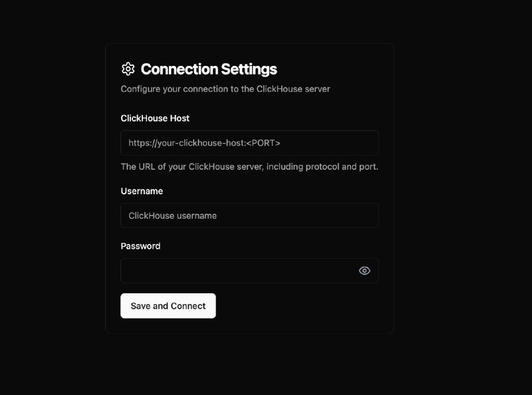Click the Save and Connect button
Viewport: 532px width, 395px height.
pyautogui.click(x=168, y=306)
